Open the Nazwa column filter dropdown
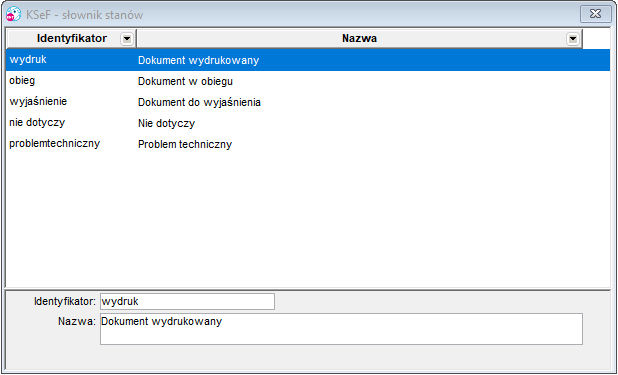This screenshot has width=618, height=375. pos(572,39)
